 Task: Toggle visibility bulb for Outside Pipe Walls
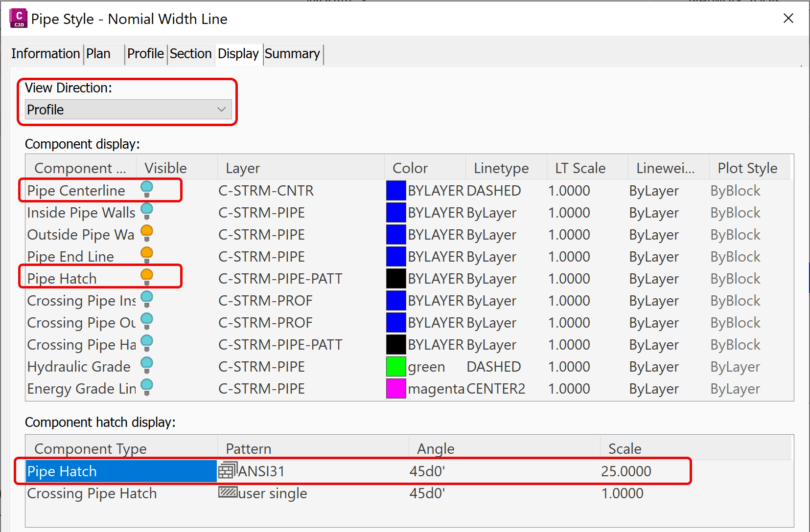pyautogui.click(x=147, y=233)
